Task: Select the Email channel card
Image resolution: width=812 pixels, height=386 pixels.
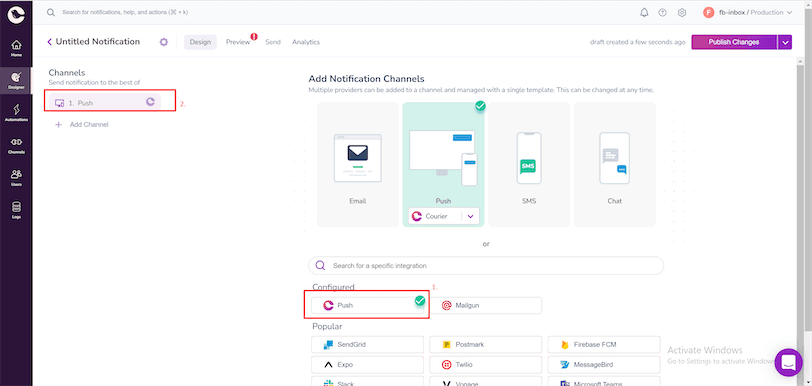Action: pos(358,164)
